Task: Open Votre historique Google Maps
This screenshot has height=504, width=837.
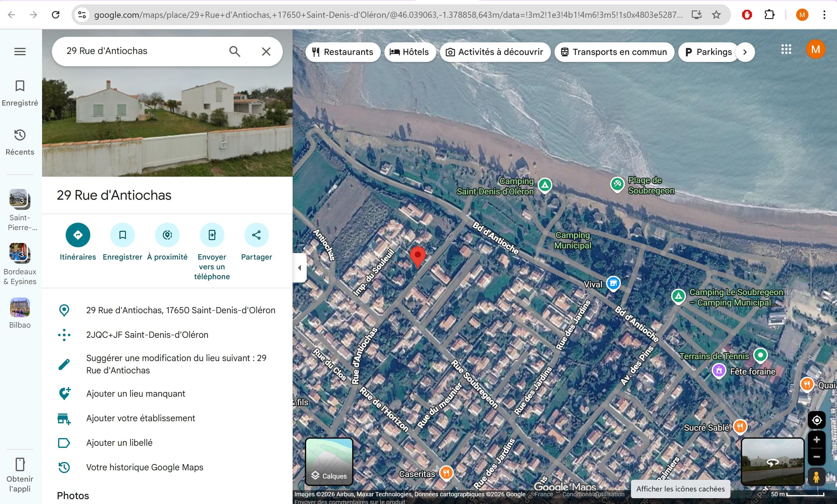Action: pyautogui.click(x=167, y=467)
